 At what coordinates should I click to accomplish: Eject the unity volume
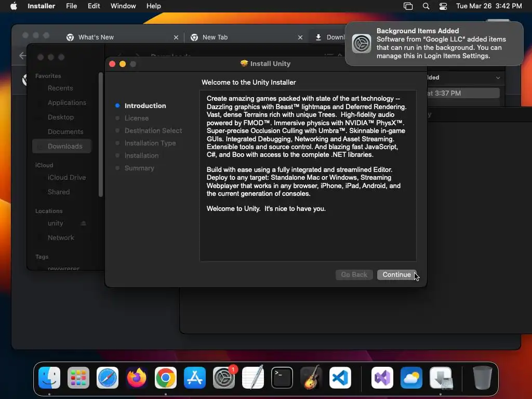tap(84, 223)
